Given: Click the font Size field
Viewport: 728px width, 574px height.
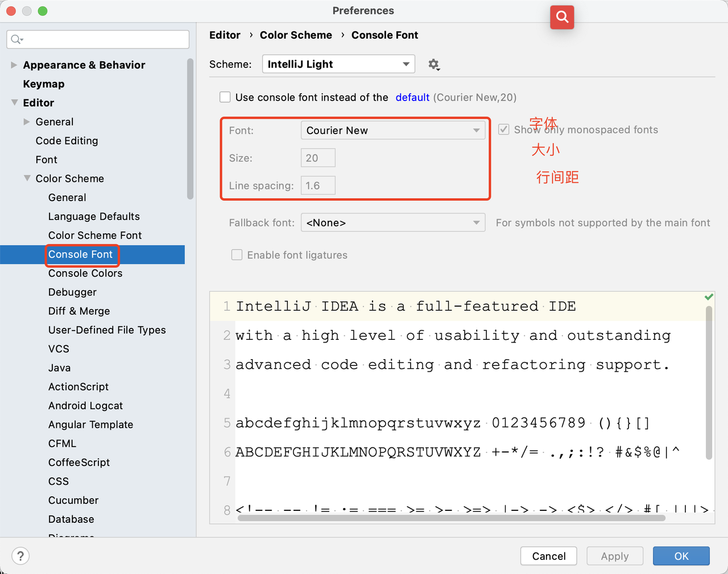Looking at the screenshot, I should 318,158.
